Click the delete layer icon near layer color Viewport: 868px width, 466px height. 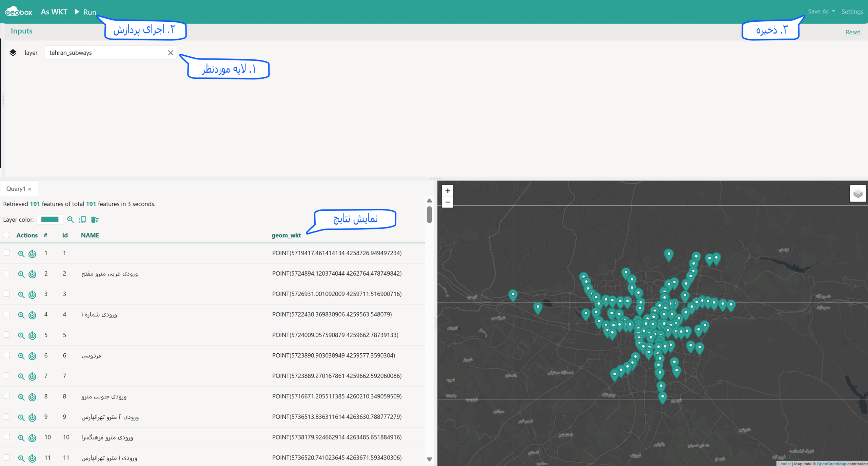pyautogui.click(x=95, y=219)
